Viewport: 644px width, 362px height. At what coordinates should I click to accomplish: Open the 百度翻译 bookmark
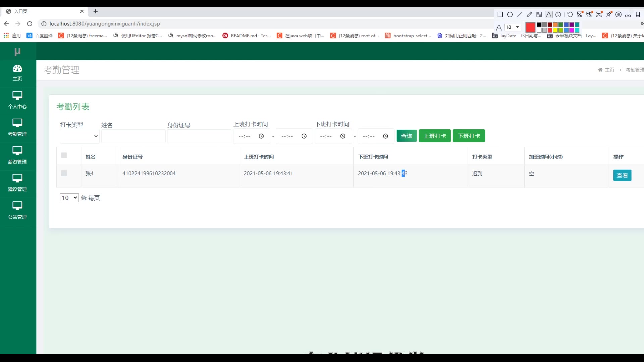point(40,36)
